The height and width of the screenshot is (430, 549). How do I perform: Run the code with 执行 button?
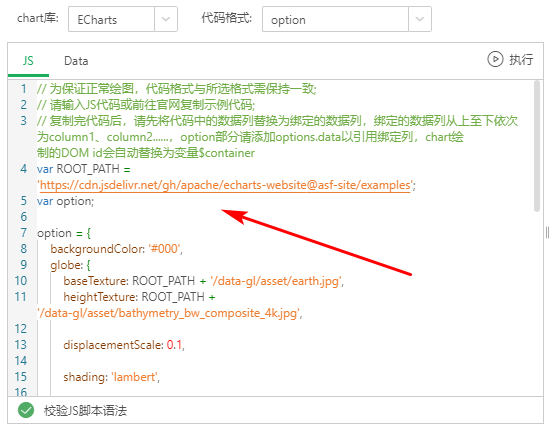510,59
